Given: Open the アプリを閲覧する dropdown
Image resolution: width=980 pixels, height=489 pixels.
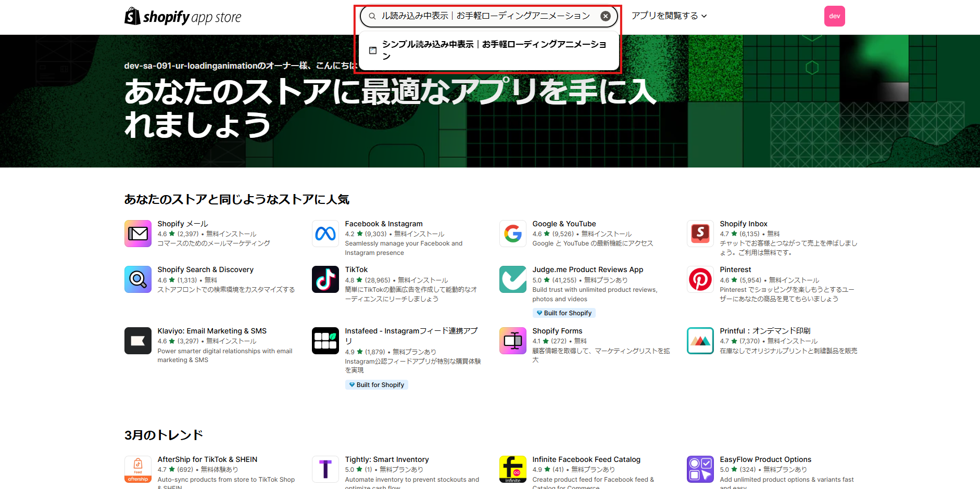Looking at the screenshot, I should click(x=669, y=16).
